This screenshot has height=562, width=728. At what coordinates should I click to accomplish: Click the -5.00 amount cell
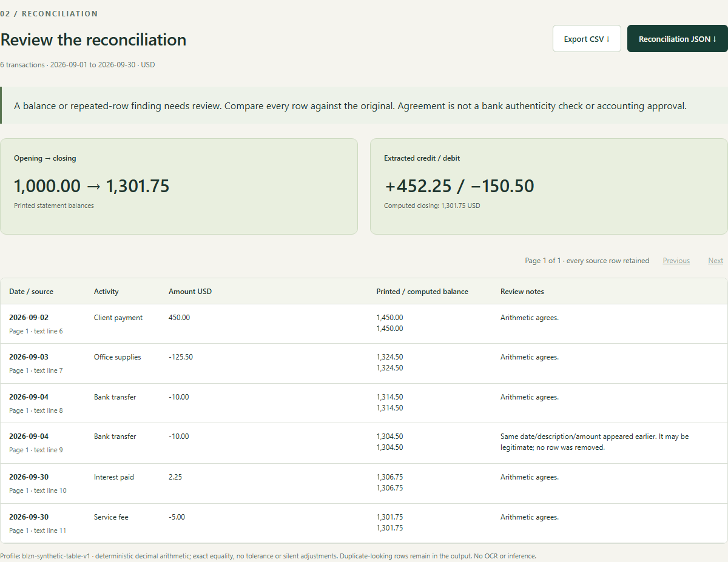click(177, 517)
